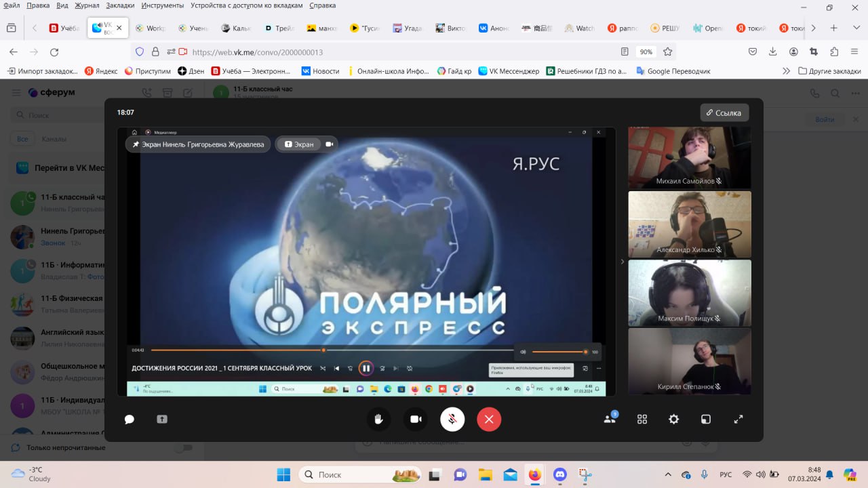
Task: Switch to the Калькулятор browser tab
Action: tap(236, 28)
